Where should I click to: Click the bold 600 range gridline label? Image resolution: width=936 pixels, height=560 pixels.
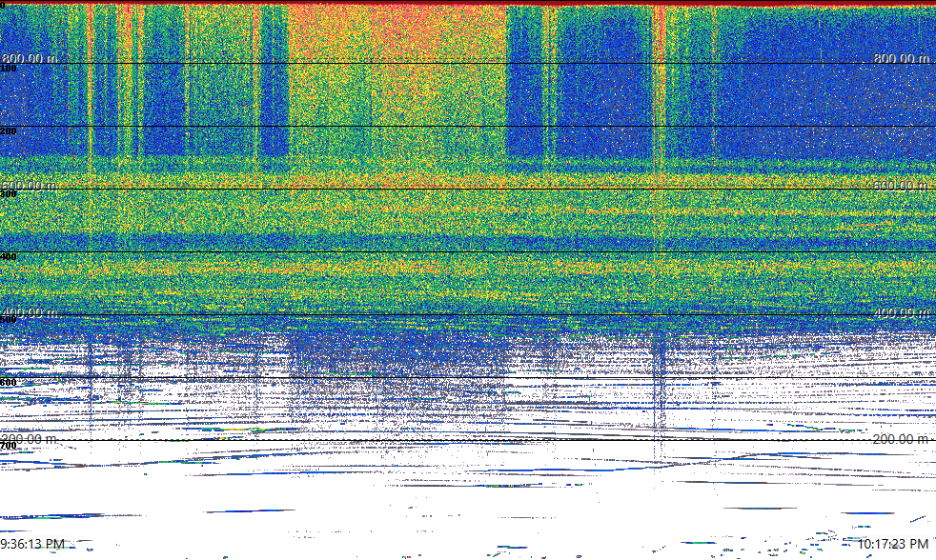(9, 383)
